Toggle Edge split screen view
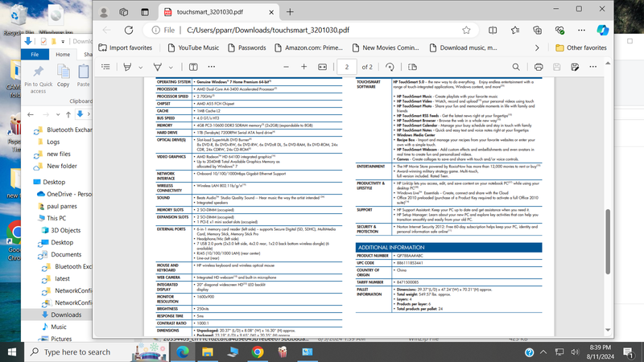 (493, 30)
